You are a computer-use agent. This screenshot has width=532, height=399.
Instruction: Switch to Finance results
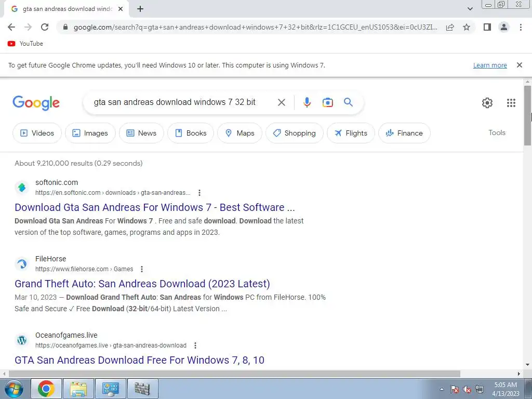pos(404,133)
